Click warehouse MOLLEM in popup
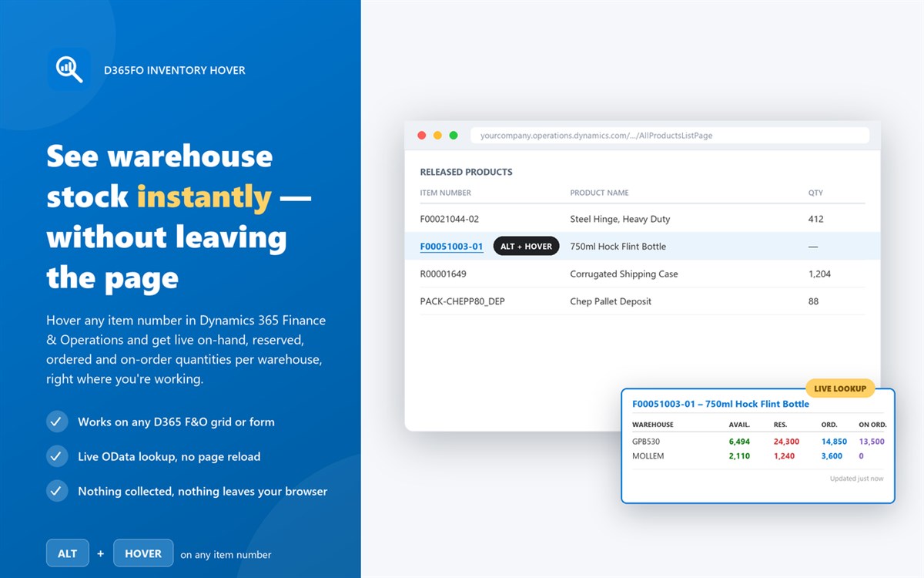924x578 pixels. tap(648, 455)
